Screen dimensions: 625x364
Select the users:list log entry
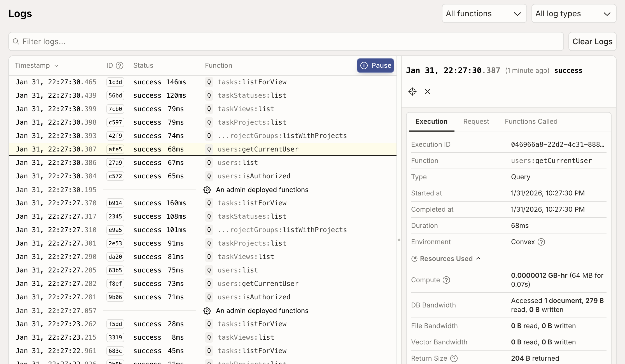[x=238, y=162]
